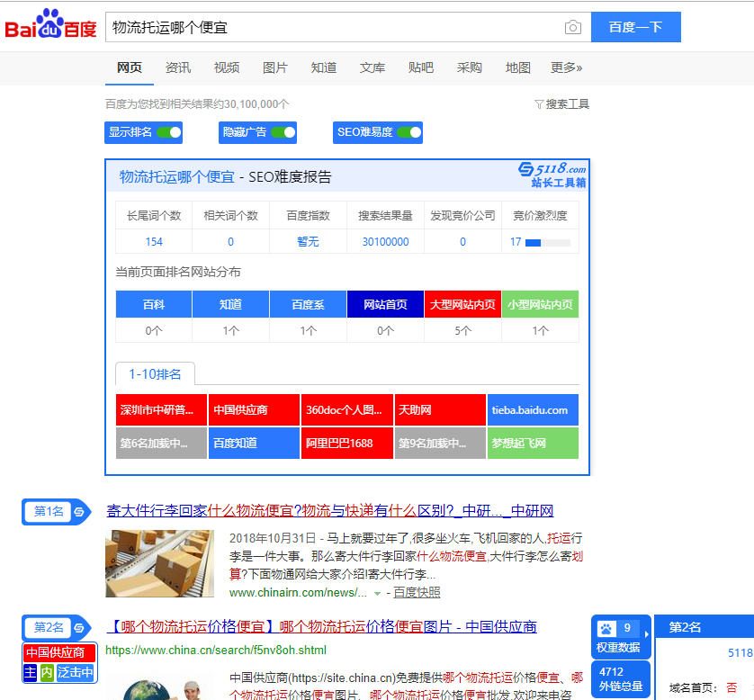Toggle the SEO难易度 switch
Viewport: 754px width, 700px height.
(x=409, y=132)
